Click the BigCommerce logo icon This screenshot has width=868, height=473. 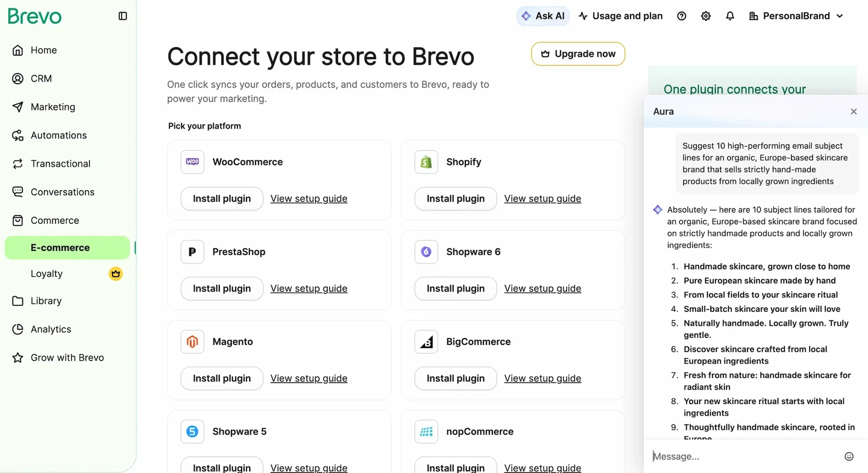426,341
